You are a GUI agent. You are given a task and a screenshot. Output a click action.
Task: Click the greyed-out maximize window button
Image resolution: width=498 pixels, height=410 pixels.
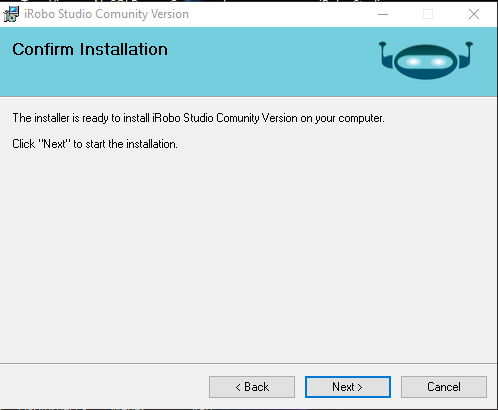[428, 14]
